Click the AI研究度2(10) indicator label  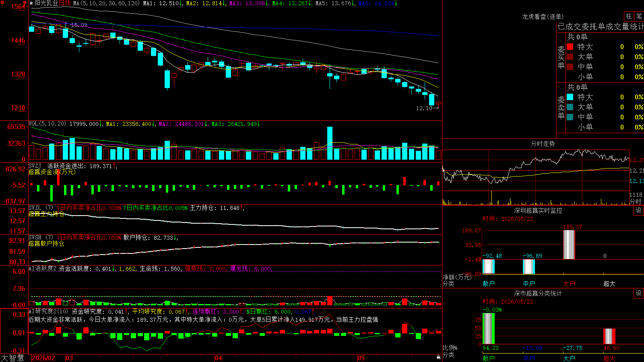click(48, 311)
